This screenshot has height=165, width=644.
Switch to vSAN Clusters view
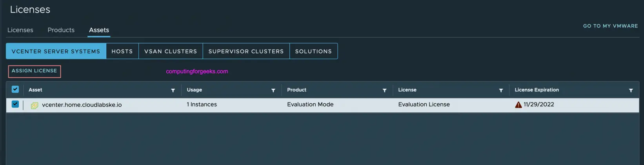[171, 51]
